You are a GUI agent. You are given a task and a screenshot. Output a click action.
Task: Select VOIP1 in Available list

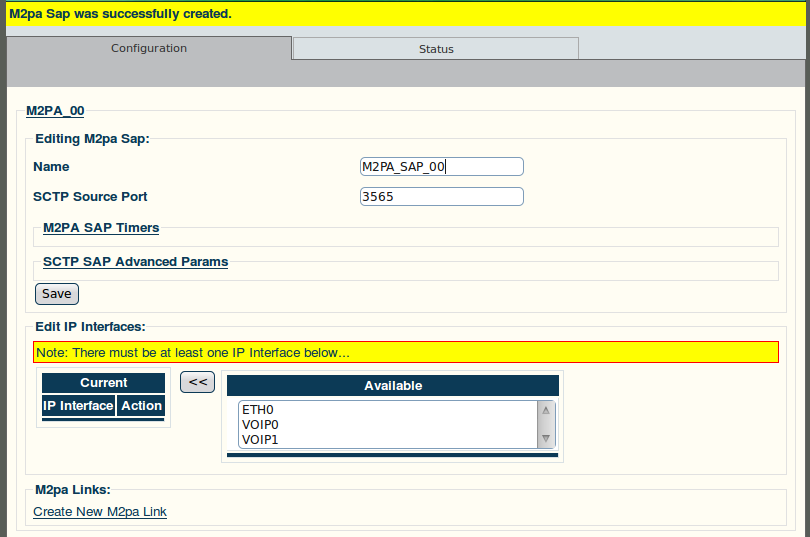(x=387, y=439)
